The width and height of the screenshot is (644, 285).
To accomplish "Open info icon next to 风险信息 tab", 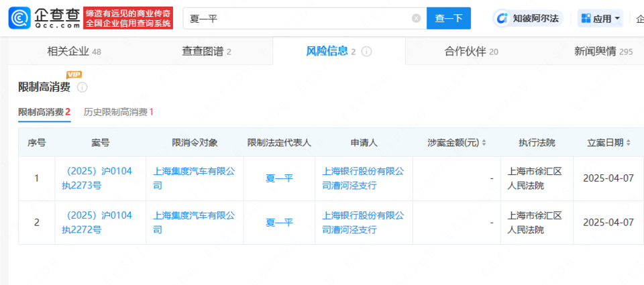I will tap(367, 52).
